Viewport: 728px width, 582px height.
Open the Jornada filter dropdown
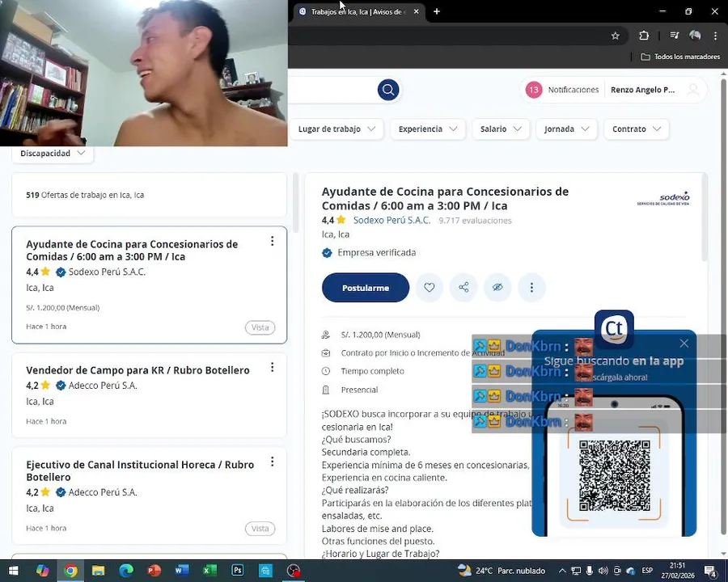pyautogui.click(x=566, y=129)
